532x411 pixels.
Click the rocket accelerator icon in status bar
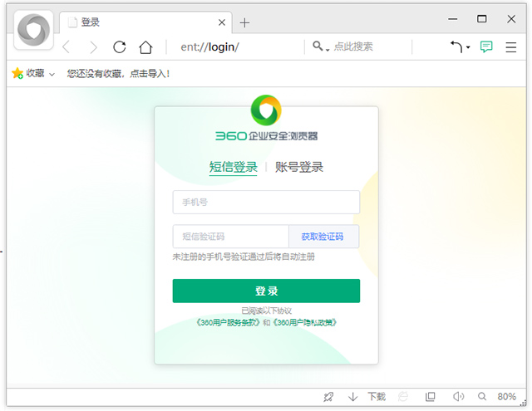tap(328, 396)
